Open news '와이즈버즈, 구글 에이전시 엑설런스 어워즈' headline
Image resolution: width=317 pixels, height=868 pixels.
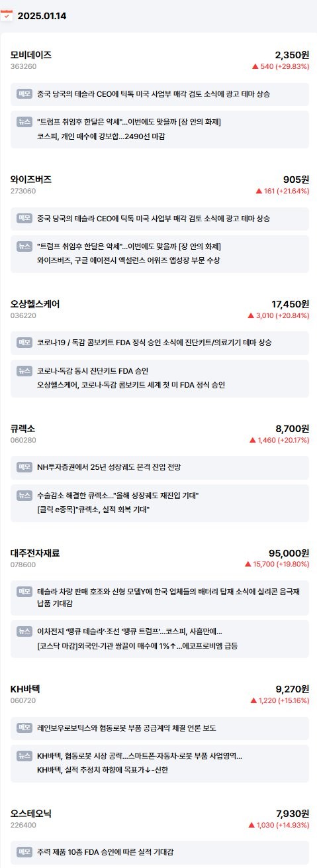pyautogui.click(x=128, y=260)
